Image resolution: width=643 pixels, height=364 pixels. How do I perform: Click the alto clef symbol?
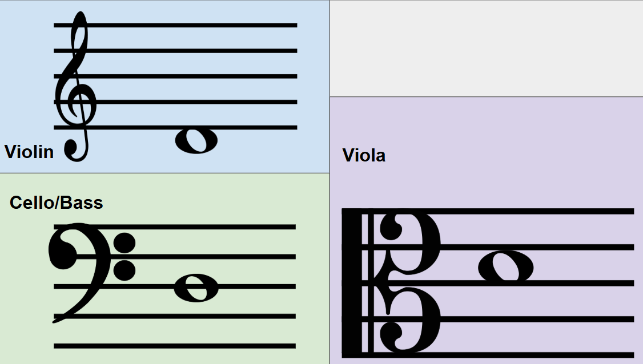(x=391, y=283)
